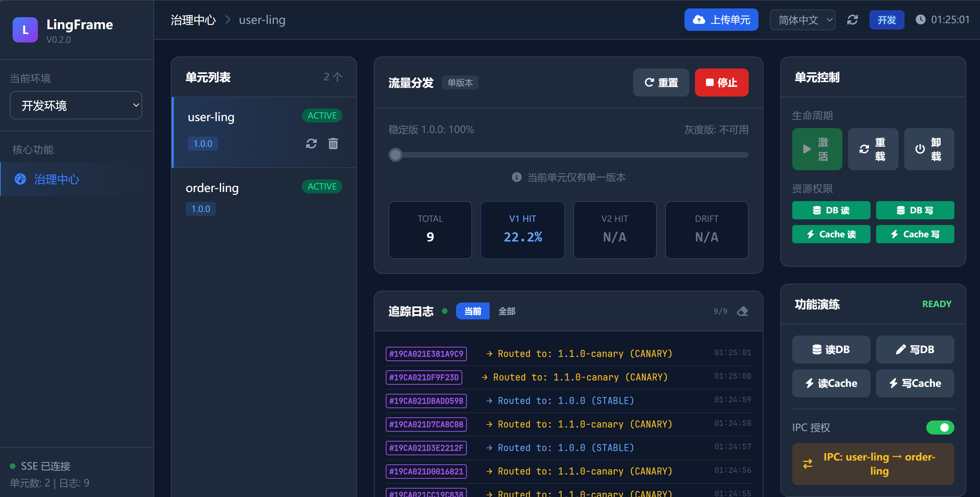Click the breadcrumb chevron separator
Viewport: 980px width, 497px height.
coord(227,19)
